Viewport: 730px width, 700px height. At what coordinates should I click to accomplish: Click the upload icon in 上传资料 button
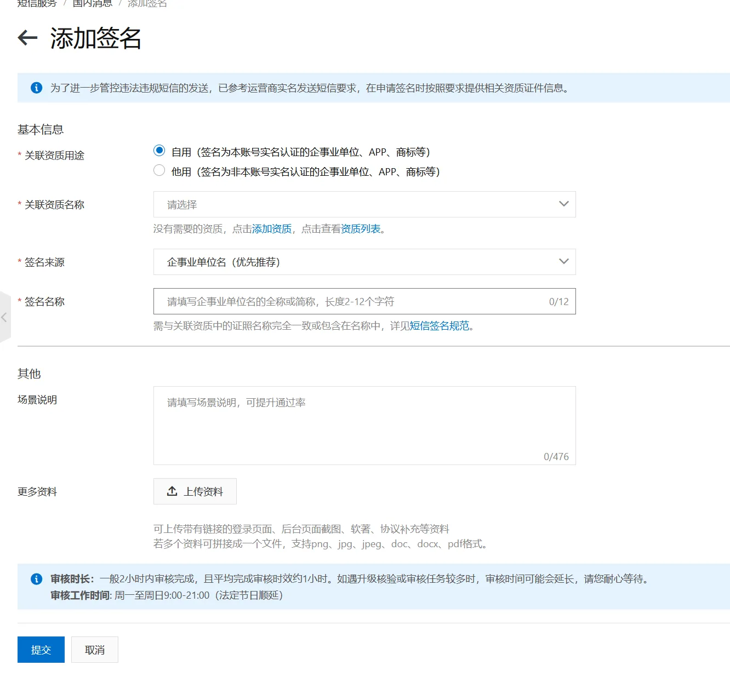pyautogui.click(x=172, y=491)
